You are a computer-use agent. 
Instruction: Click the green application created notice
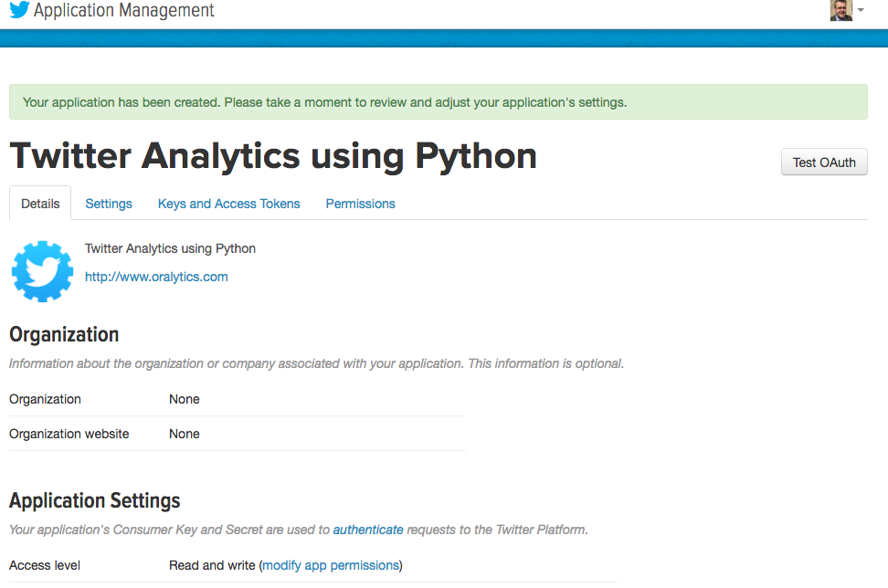438,102
